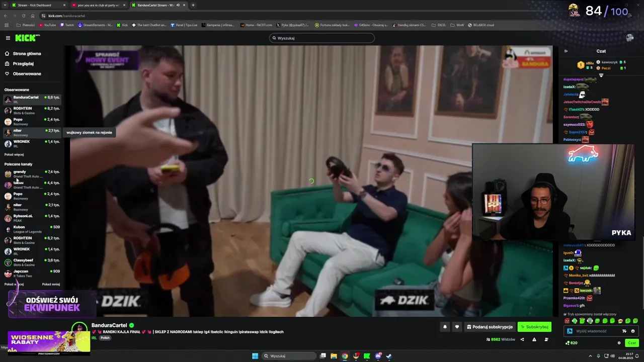Click the bookmarks apps grid icon
Image resolution: width=644 pixels, height=362 pixels.
[x=7, y=25]
